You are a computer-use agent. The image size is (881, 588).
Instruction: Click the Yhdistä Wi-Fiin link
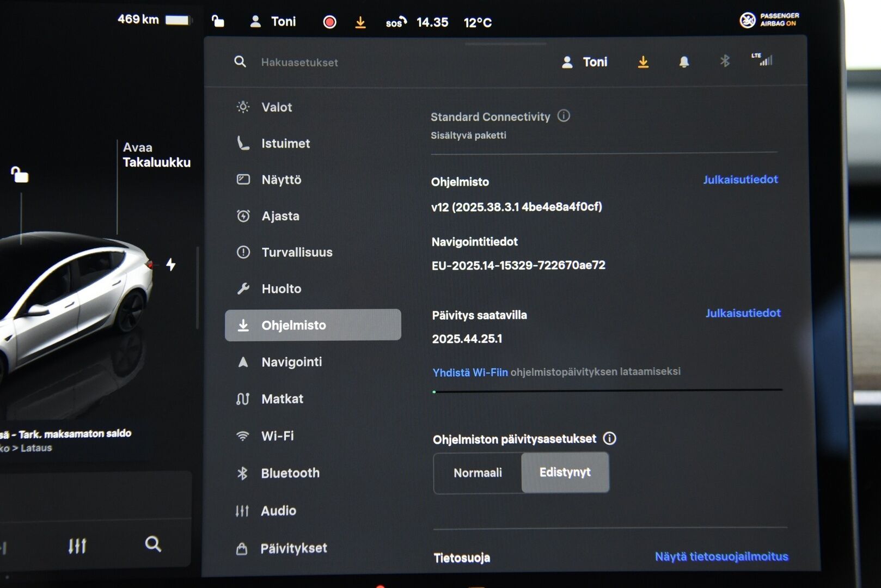click(x=472, y=372)
